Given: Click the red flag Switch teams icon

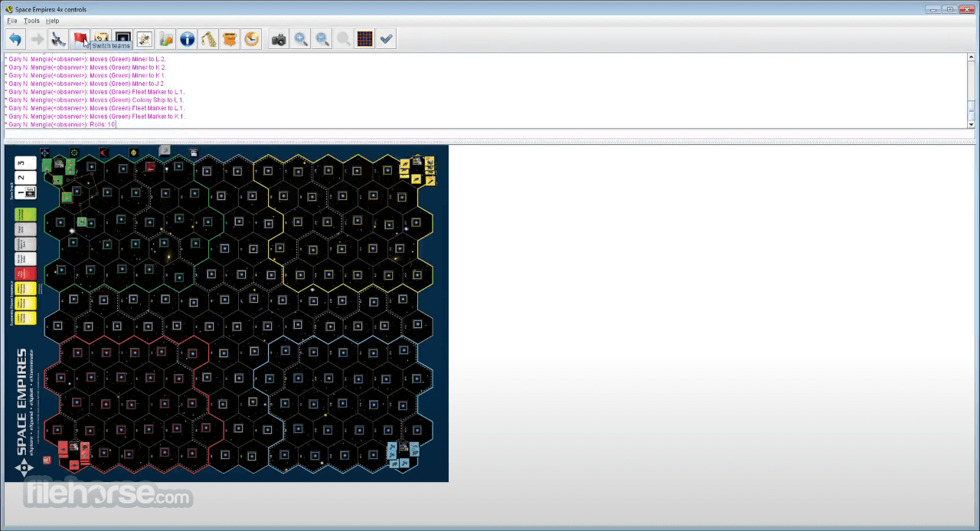Looking at the screenshot, I should (x=80, y=39).
